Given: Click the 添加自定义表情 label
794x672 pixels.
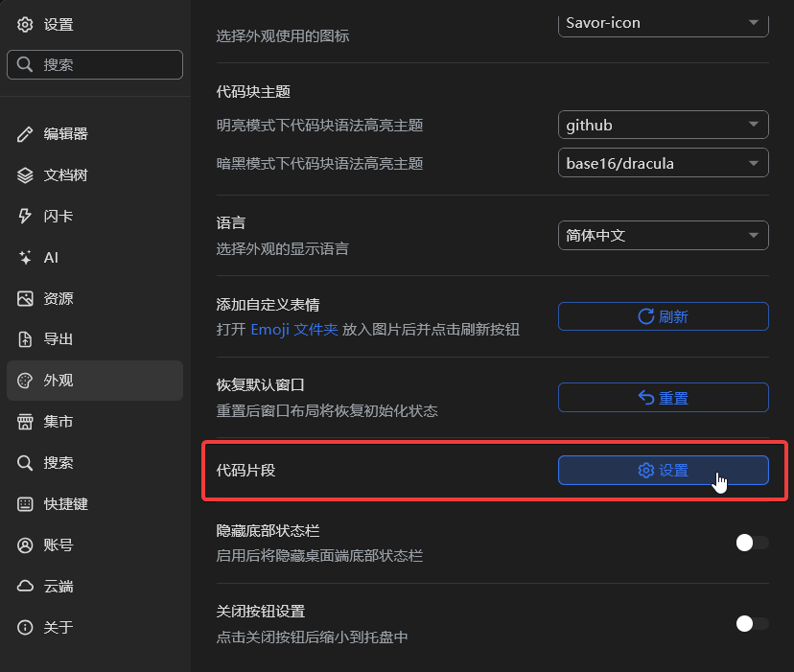Looking at the screenshot, I should pos(268,304).
